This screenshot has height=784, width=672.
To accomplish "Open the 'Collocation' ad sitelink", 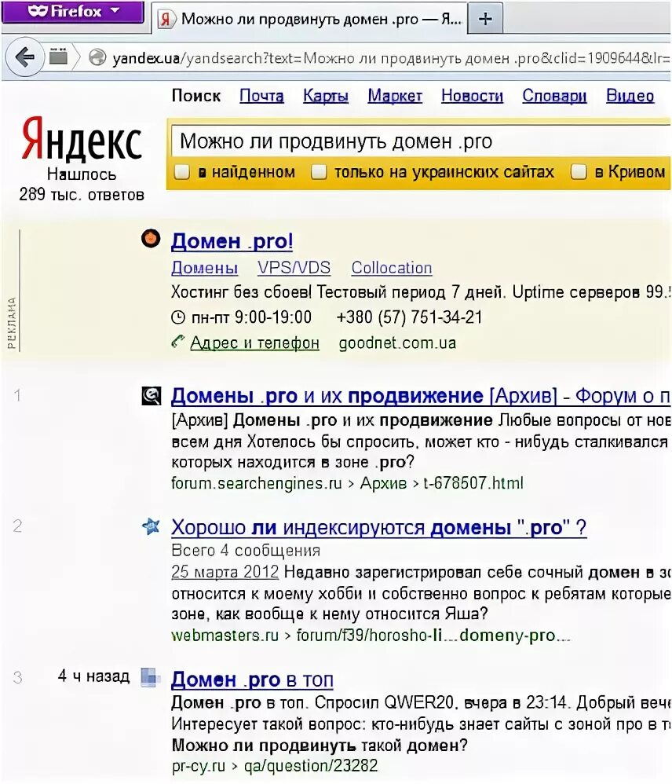I will [391, 268].
